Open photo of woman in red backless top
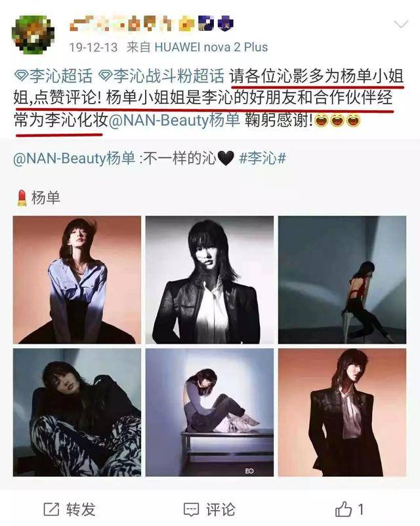This screenshot has width=420, height=526. click(x=342, y=280)
